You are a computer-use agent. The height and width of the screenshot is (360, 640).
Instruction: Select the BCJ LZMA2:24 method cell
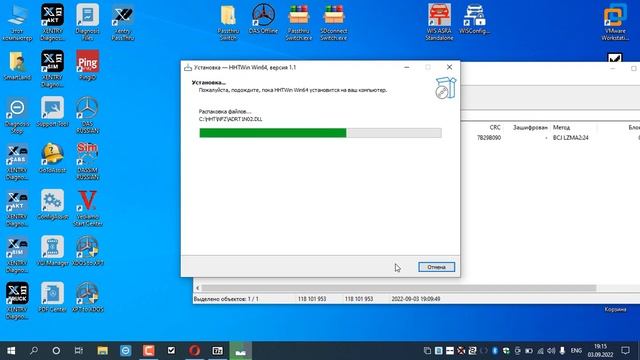571,138
